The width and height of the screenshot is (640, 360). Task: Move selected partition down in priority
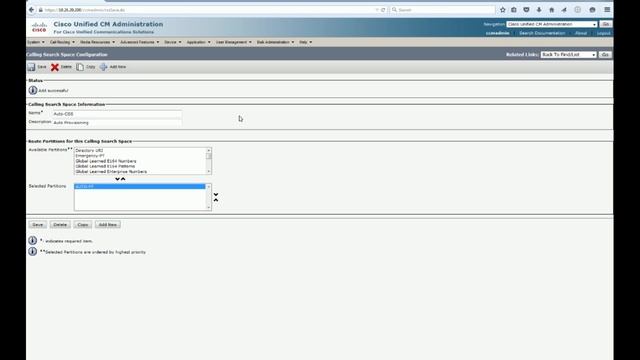click(216, 195)
